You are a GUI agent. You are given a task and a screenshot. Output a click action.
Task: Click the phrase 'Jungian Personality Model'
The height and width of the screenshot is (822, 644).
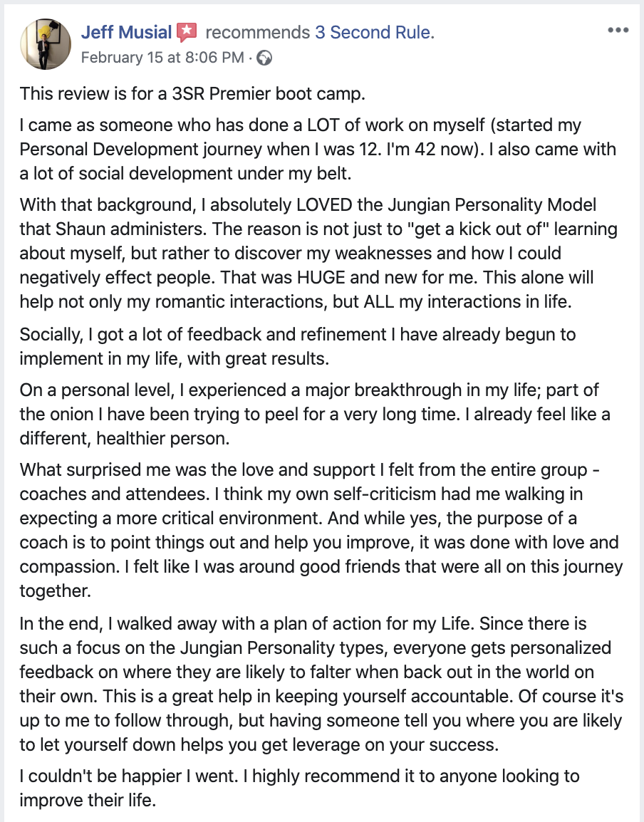[x=492, y=204]
